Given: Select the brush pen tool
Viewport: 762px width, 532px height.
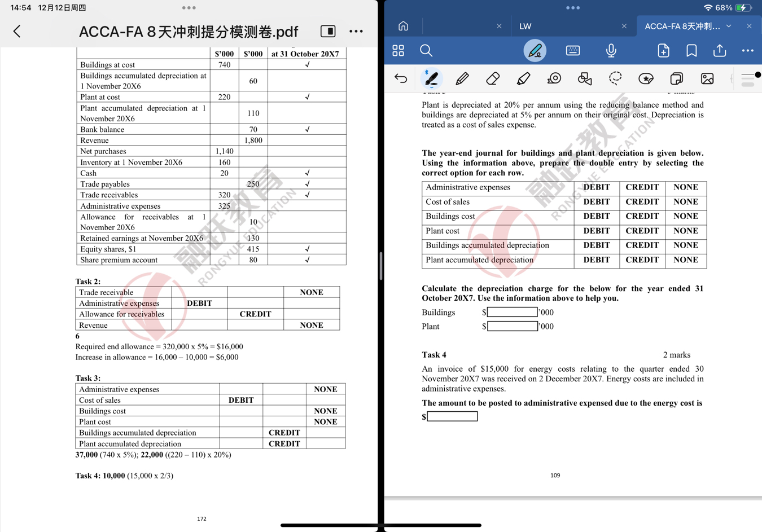Looking at the screenshot, I should [x=432, y=78].
